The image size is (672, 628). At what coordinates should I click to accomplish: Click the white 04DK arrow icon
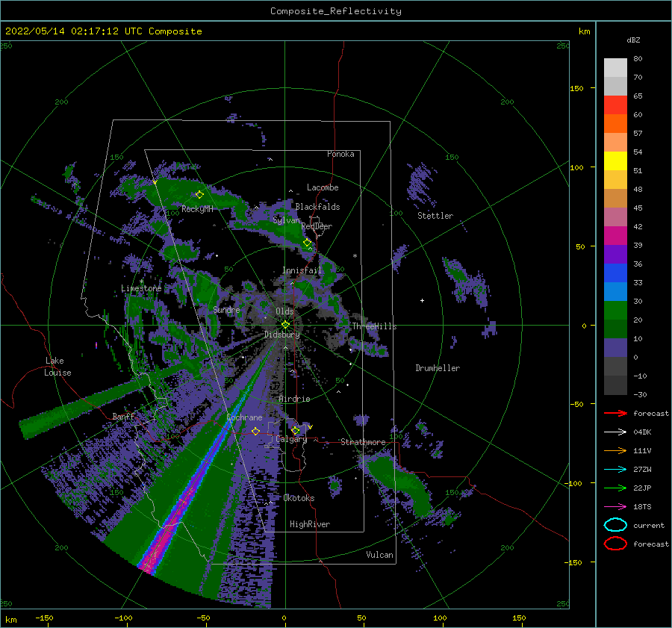tap(615, 432)
